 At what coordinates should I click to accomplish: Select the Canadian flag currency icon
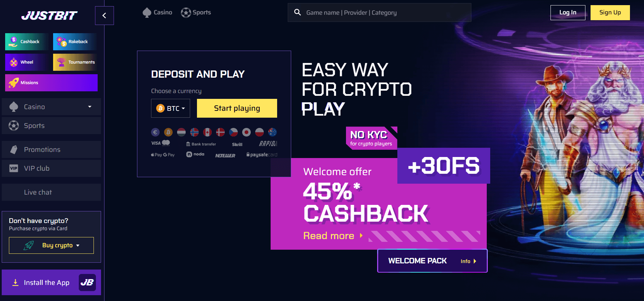(207, 132)
